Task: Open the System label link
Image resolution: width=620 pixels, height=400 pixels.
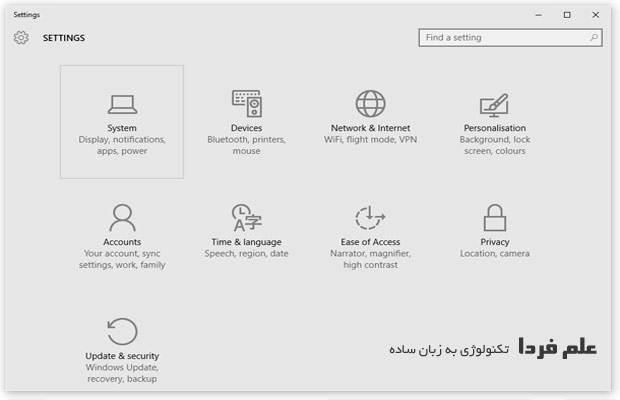Action: [122, 128]
